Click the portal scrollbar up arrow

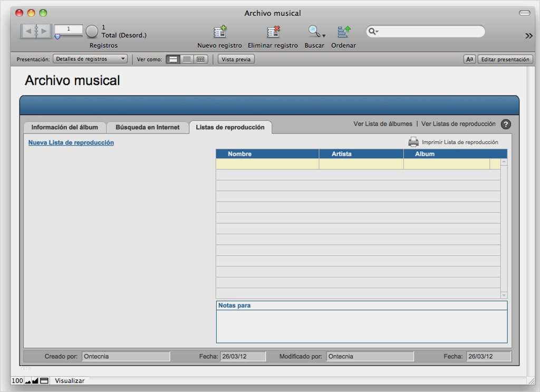click(x=504, y=162)
